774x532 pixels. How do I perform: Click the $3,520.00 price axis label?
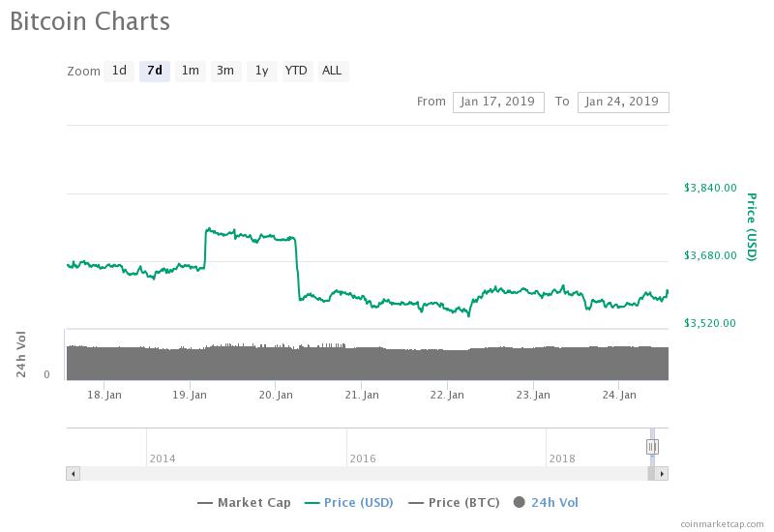click(x=710, y=323)
